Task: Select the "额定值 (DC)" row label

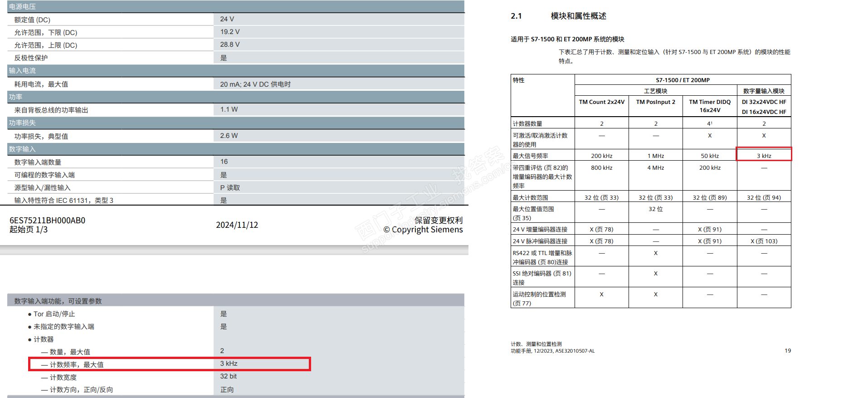Action: [32, 20]
